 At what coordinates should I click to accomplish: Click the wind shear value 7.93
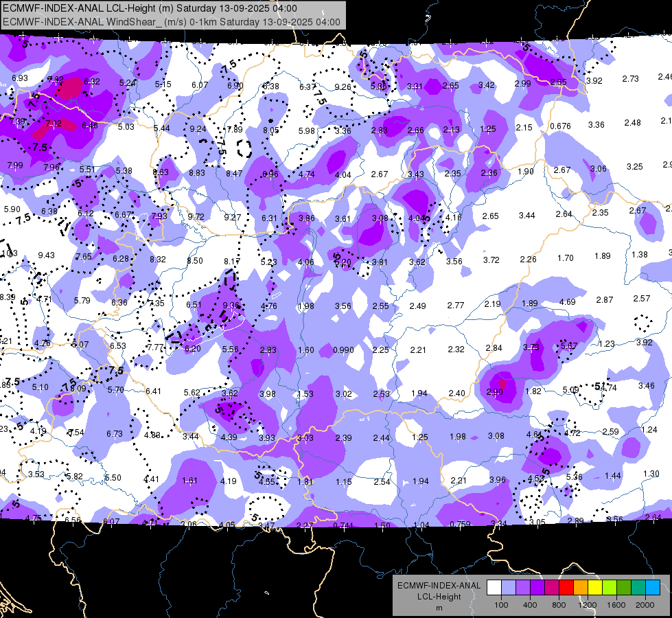(159, 216)
